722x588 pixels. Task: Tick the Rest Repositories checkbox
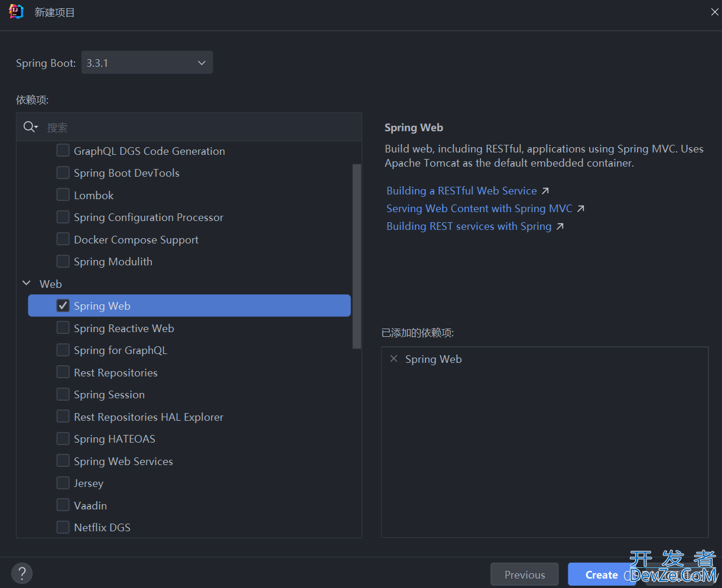63,372
